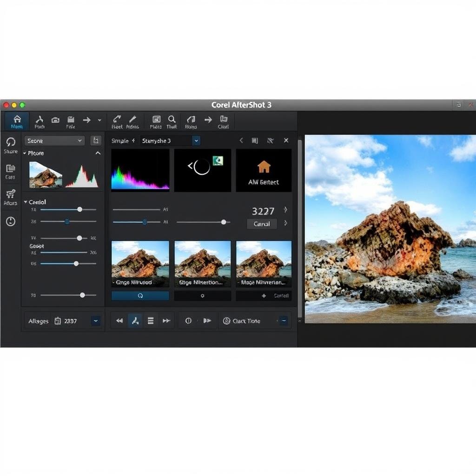This screenshot has width=476, height=476.
Task: Click the tab under the third thumbnail
Action: [x=264, y=296]
